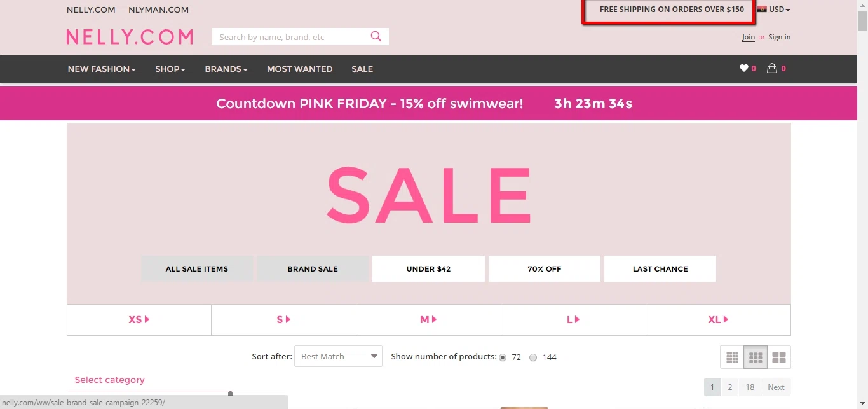Click the country flag icon near USD
Image resolution: width=868 pixels, height=409 pixels.
(762, 9)
